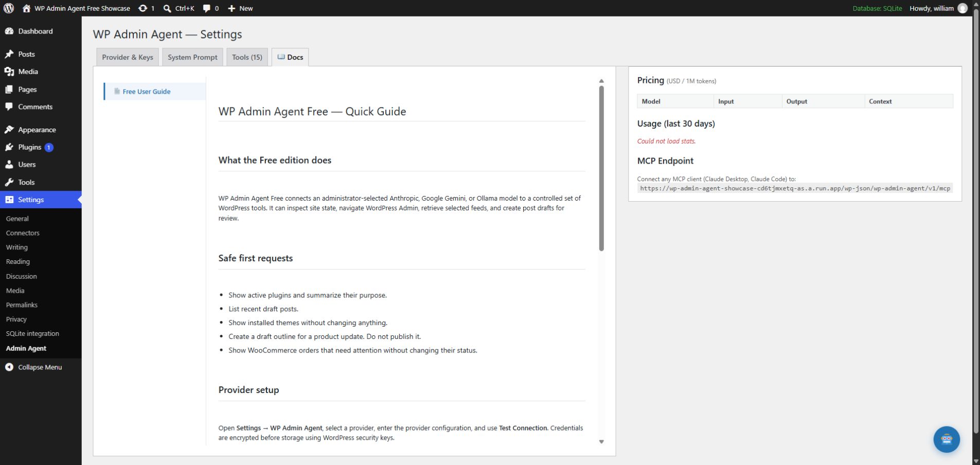
Task: Go to General settings submenu
Action: click(17, 219)
